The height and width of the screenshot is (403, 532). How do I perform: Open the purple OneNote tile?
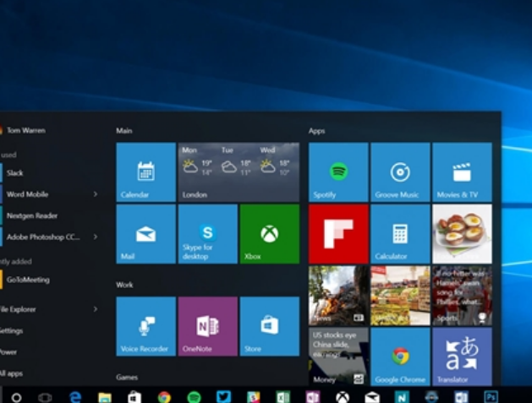208,326
